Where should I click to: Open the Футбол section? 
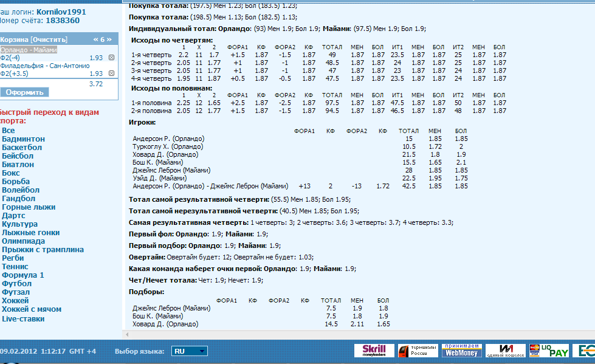pos(16,284)
